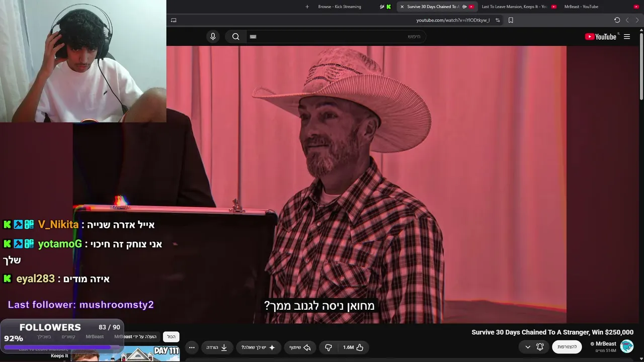Expand the subscription notification bell dropdown
This screenshot has height=362, width=644.
click(x=534, y=347)
